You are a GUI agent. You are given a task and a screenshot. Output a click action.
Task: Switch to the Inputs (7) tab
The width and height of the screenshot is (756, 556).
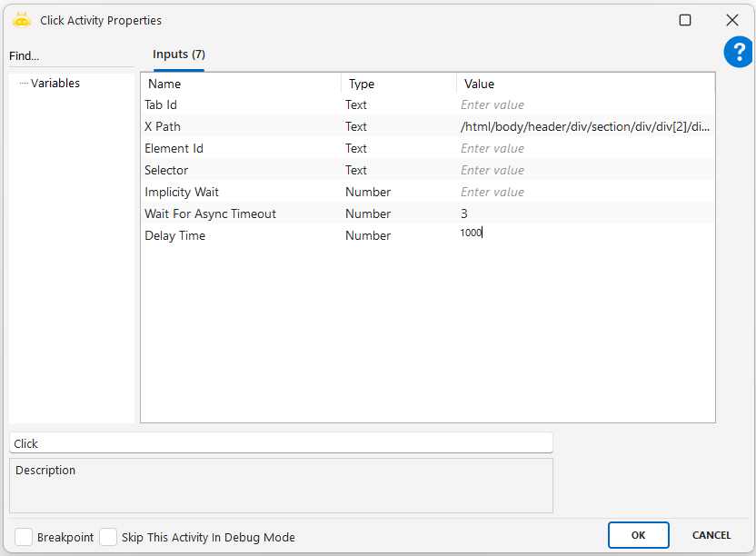178,55
